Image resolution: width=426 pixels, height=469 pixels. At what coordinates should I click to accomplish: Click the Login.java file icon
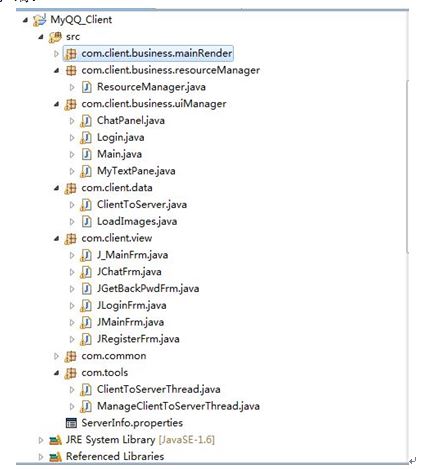[x=86, y=138]
